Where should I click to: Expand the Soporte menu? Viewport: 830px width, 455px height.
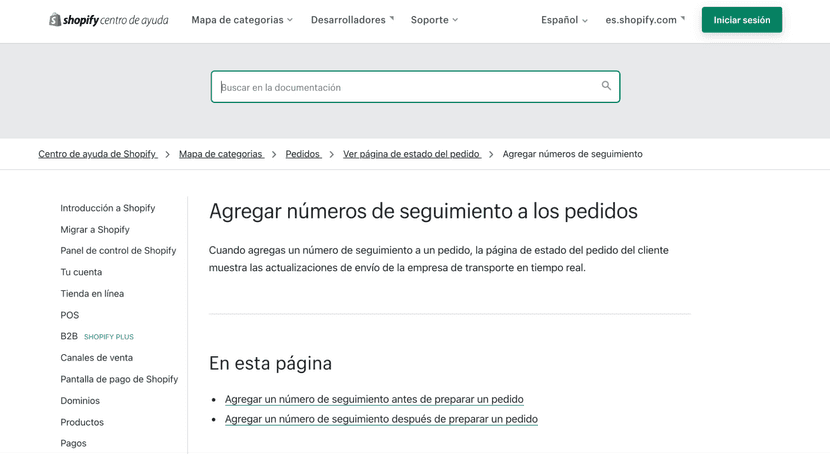[434, 20]
